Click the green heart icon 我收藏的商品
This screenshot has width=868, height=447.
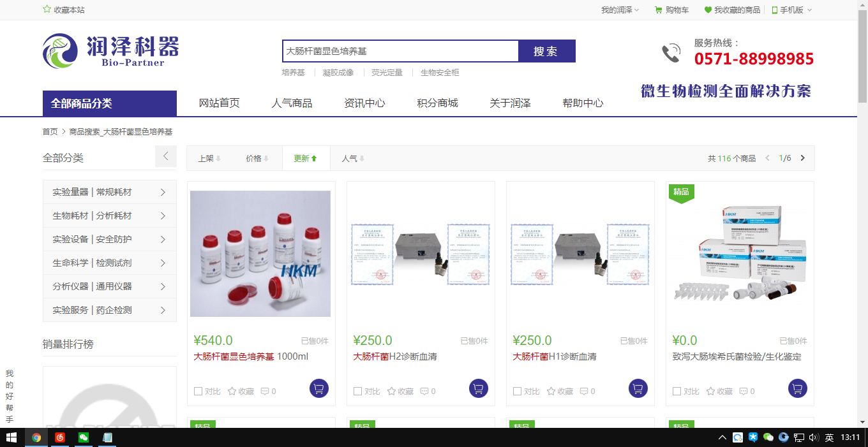tap(708, 10)
